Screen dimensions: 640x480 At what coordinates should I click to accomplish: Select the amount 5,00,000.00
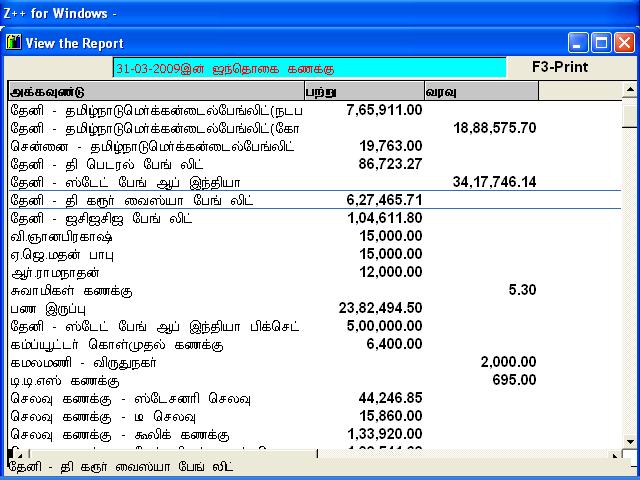[x=384, y=326]
